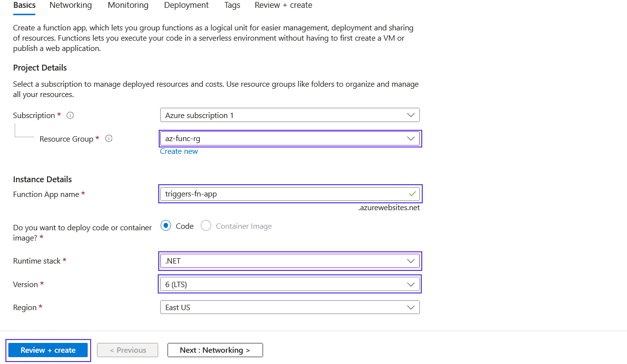The width and height of the screenshot is (627, 364).
Task: Click the Subscription info icon
Action: coord(70,115)
